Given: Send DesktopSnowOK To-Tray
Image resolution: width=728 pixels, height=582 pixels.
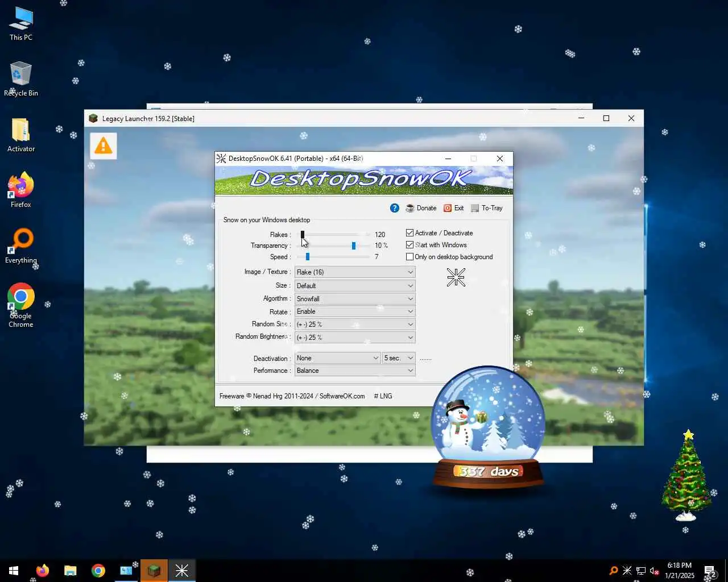Looking at the screenshot, I should click(487, 208).
